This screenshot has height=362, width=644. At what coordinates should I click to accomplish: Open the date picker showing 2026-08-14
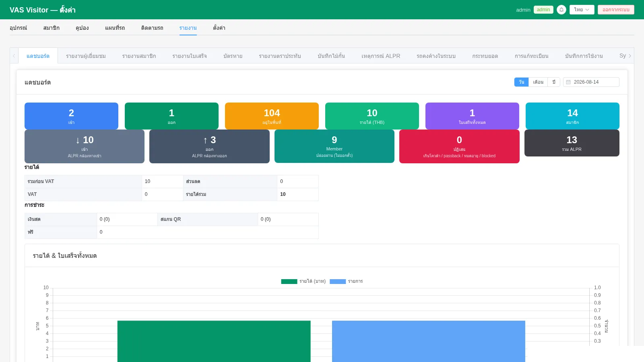tap(591, 82)
